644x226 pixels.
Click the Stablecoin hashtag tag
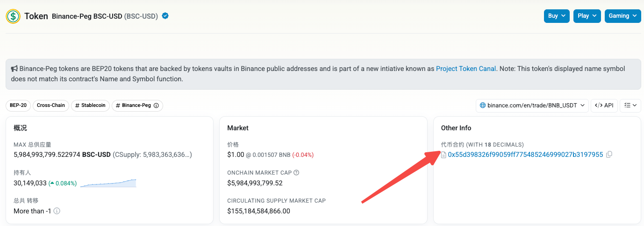pyautogui.click(x=90, y=106)
